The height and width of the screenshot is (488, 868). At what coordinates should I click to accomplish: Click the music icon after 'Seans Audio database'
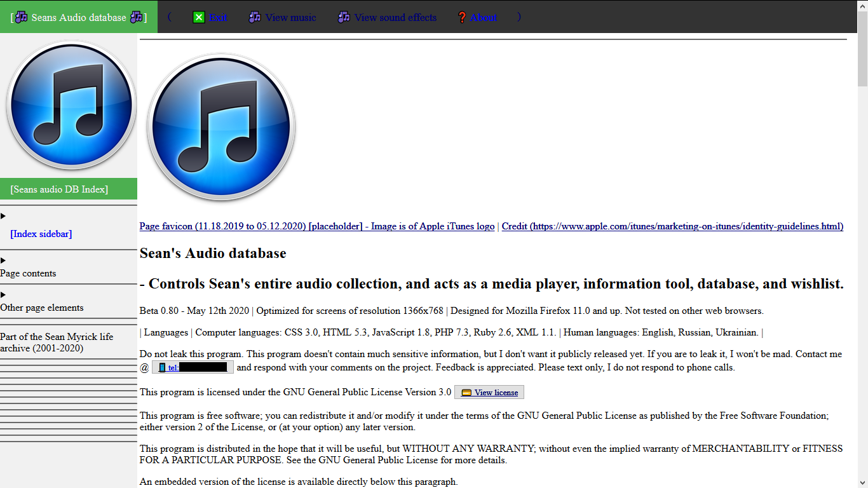point(136,17)
